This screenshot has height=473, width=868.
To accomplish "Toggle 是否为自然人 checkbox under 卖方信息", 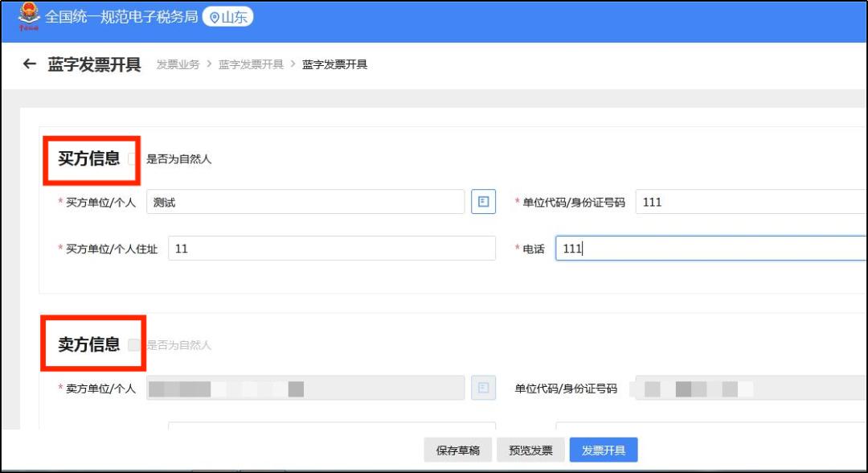I will (x=134, y=345).
